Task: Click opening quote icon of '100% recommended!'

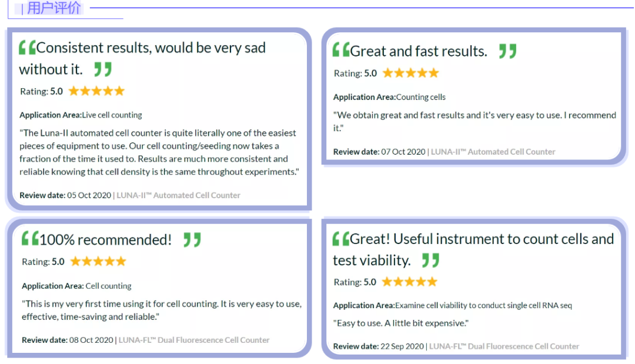Action: click(30, 238)
